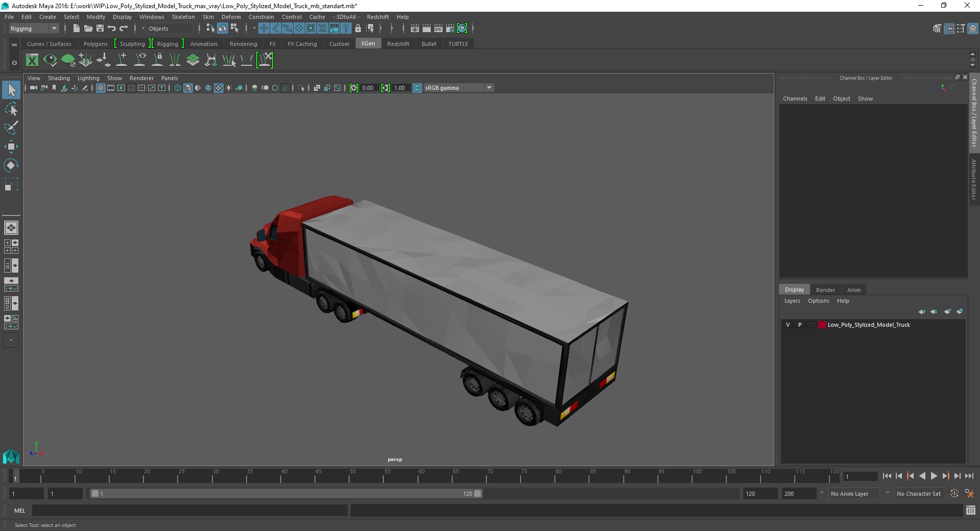The height and width of the screenshot is (531, 980).
Task: Toggle the layer display type box
Action: 811,325
